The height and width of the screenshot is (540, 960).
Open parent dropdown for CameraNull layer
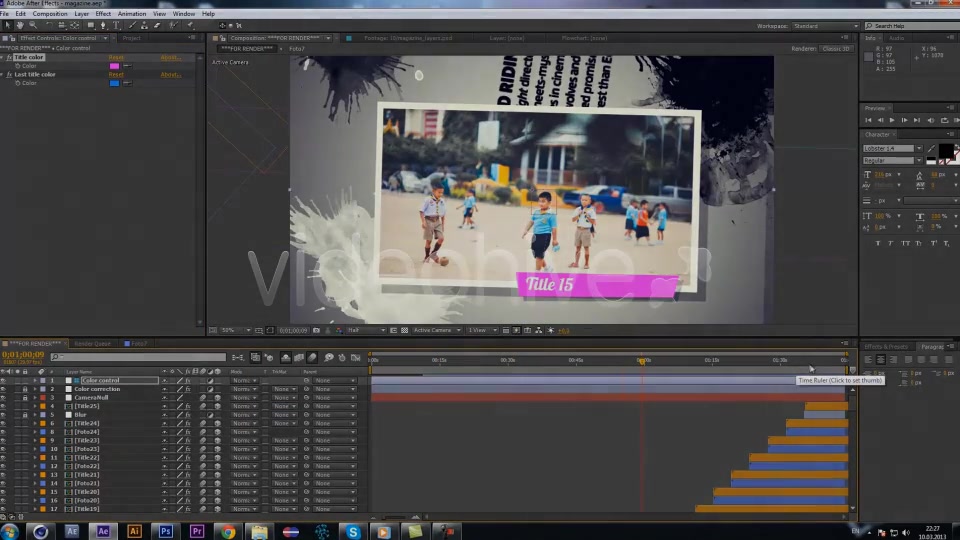pyautogui.click(x=334, y=397)
